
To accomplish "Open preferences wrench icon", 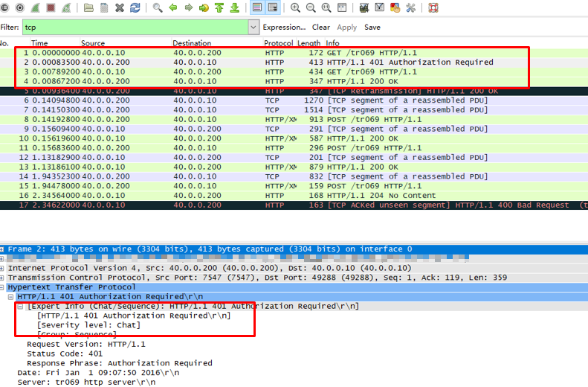I will (x=411, y=7).
